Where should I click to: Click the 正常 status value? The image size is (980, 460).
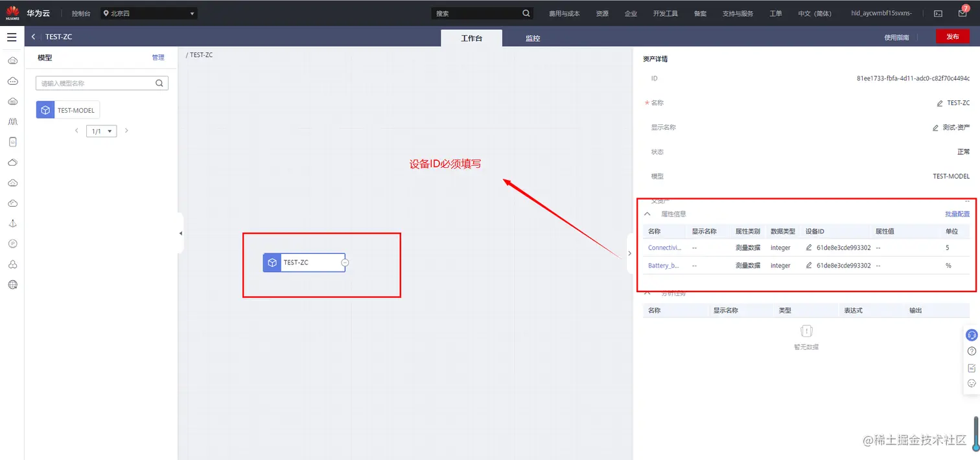(963, 152)
